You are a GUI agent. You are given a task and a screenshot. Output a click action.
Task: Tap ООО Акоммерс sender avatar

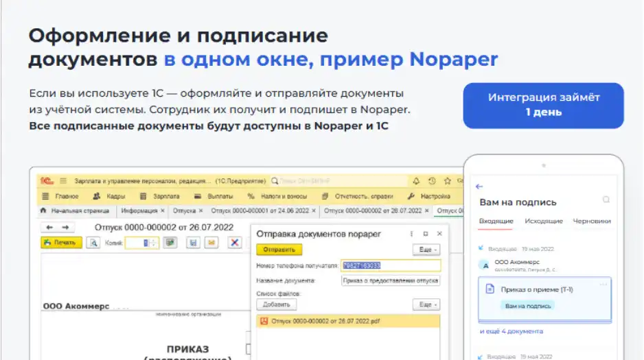coord(485,265)
